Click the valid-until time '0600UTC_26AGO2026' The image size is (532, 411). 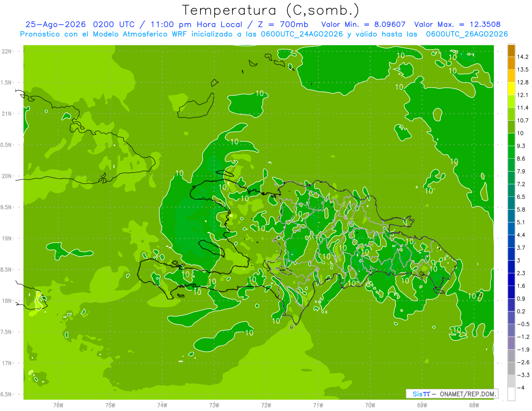(x=467, y=34)
